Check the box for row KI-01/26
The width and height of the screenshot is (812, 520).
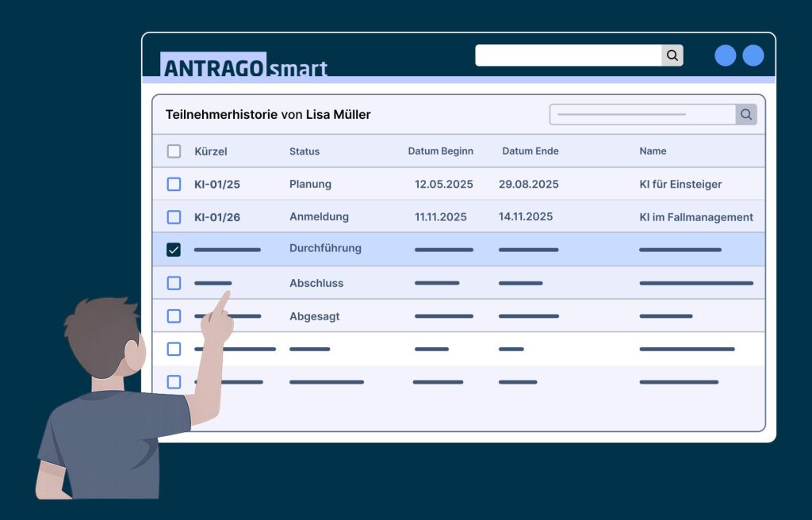pyautogui.click(x=174, y=217)
